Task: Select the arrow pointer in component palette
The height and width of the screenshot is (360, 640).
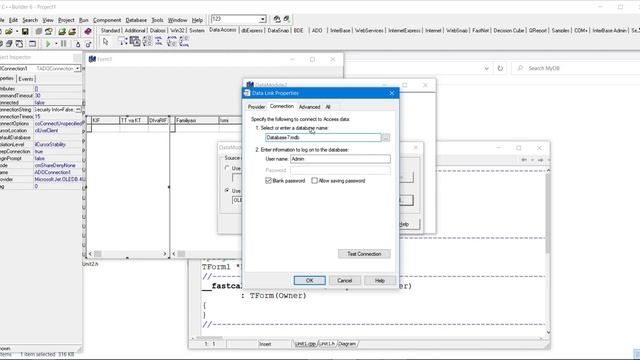Action: tap(105, 42)
